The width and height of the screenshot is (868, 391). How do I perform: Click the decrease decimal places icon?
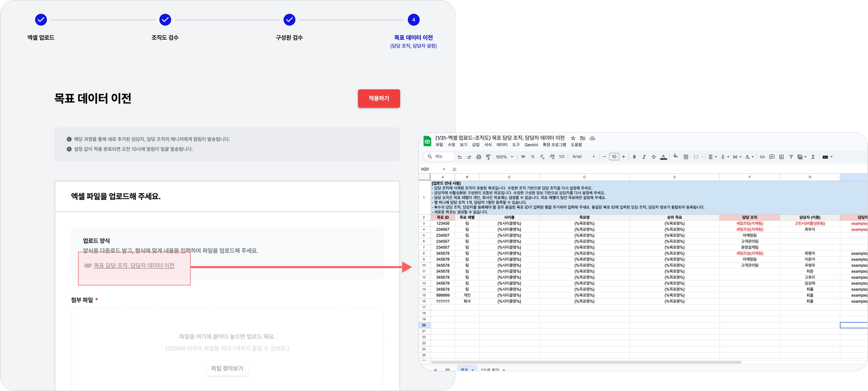(542, 157)
